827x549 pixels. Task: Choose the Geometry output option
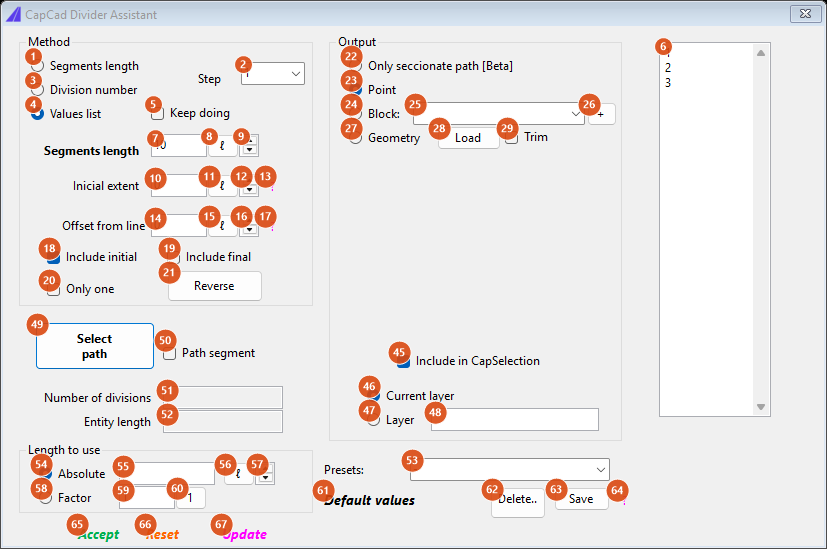355,138
